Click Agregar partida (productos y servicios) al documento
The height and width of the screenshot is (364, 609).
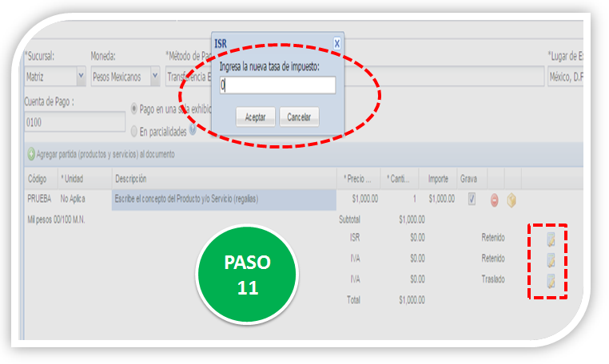[105, 154]
